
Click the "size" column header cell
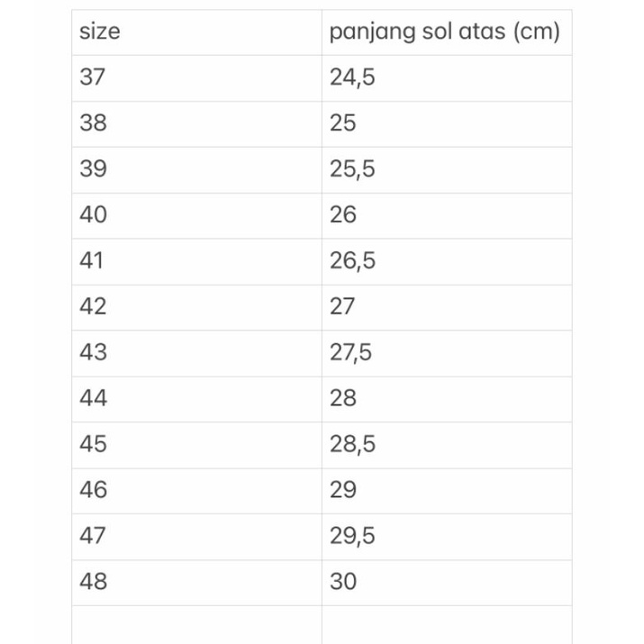tap(100, 32)
